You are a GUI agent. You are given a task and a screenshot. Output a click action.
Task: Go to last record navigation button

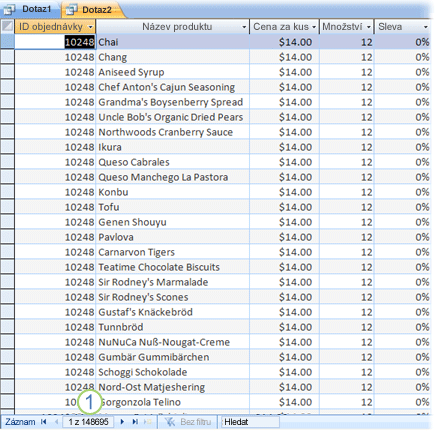point(135,422)
